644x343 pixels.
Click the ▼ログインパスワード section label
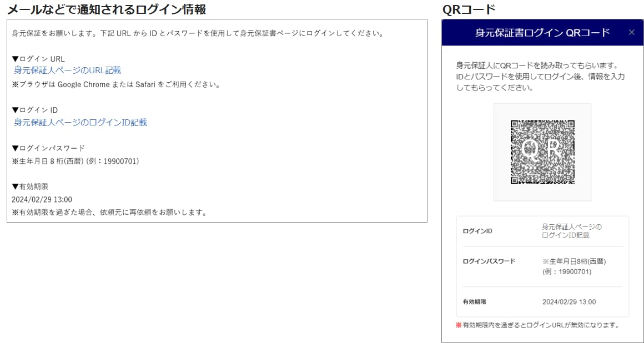(x=48, y=148)
